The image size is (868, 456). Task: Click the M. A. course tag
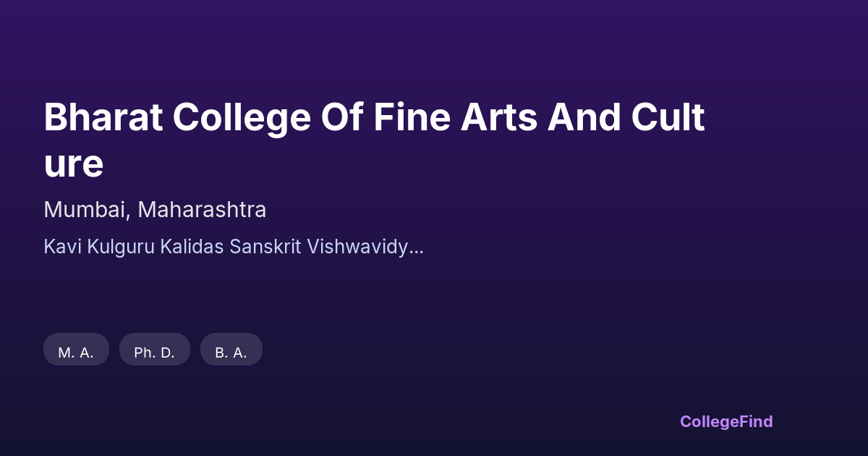pos(76,352)
